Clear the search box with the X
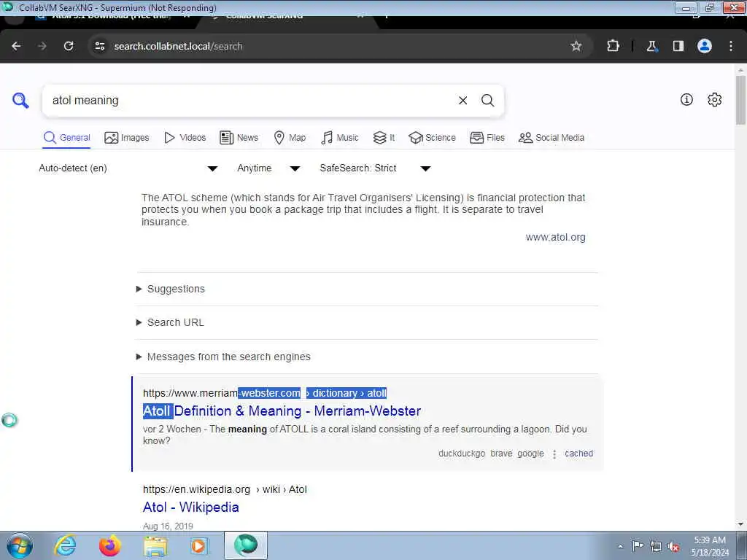The height and width of the screenshot is (560, 747). click(462, 101)
